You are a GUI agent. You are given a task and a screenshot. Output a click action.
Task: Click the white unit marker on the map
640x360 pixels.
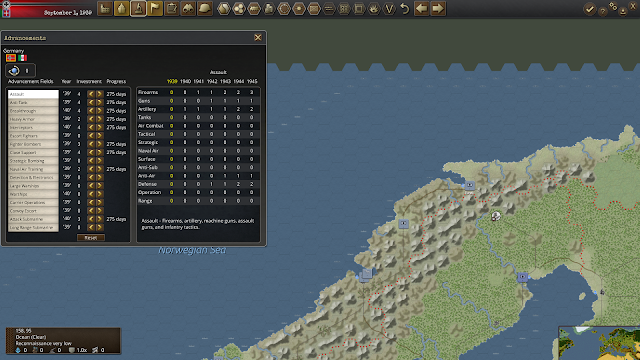[x=496, y=216]
